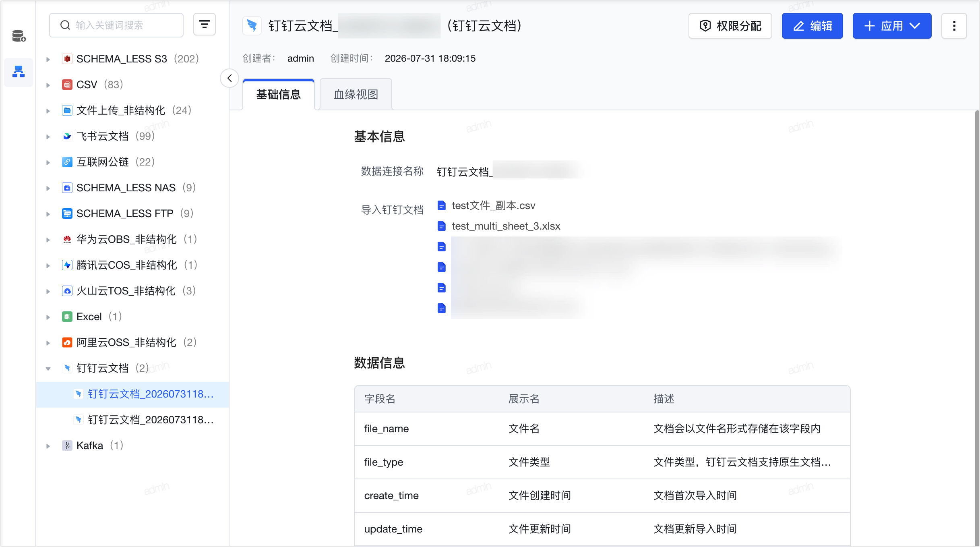
Task: Click the Excel source icon
Action: tap(67, 317)
